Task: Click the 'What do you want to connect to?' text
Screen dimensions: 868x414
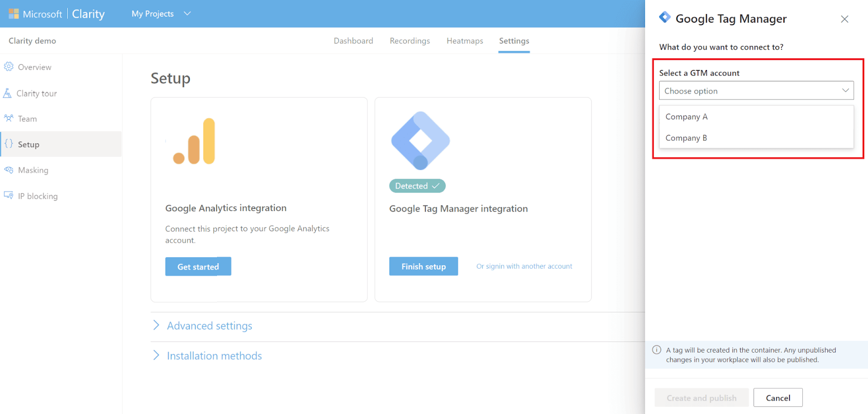Action: (x=721, y=47)
